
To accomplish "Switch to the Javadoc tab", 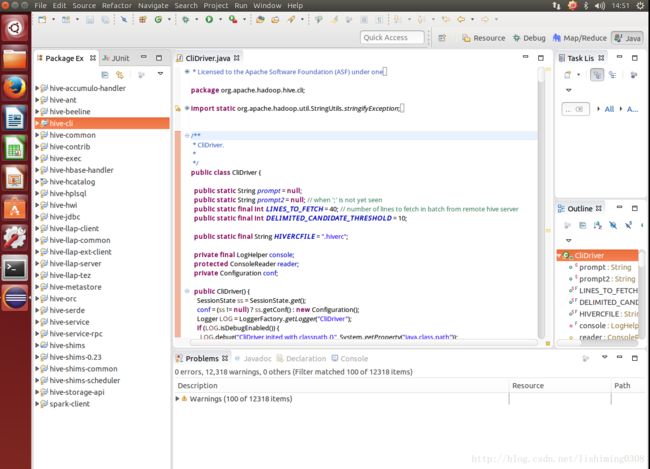I will (x=253, y=359).
